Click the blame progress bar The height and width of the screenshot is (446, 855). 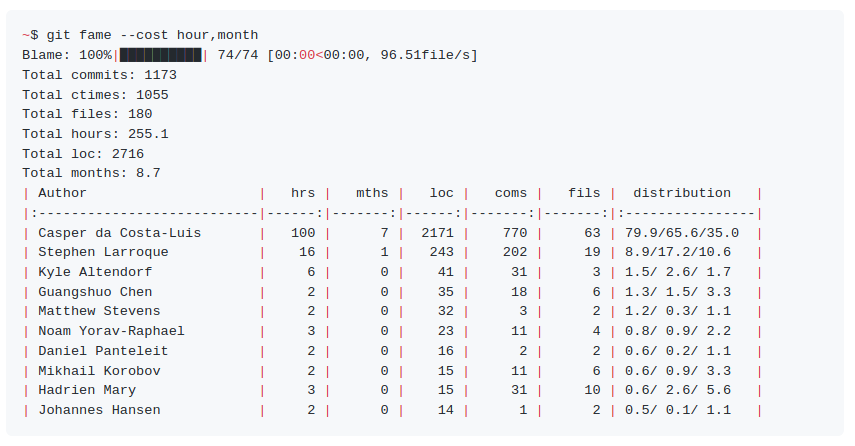point(160,55)
